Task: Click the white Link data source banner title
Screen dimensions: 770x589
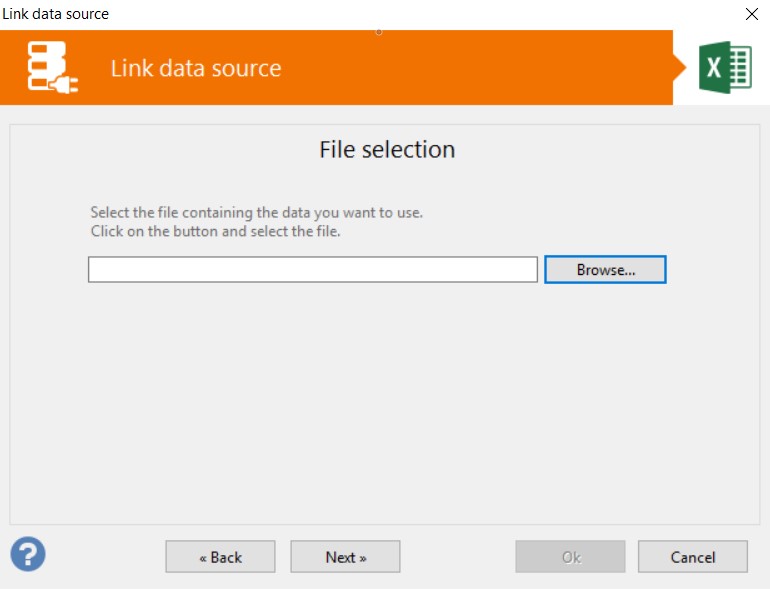Action: pyautogui.click(x=196, y=68)
